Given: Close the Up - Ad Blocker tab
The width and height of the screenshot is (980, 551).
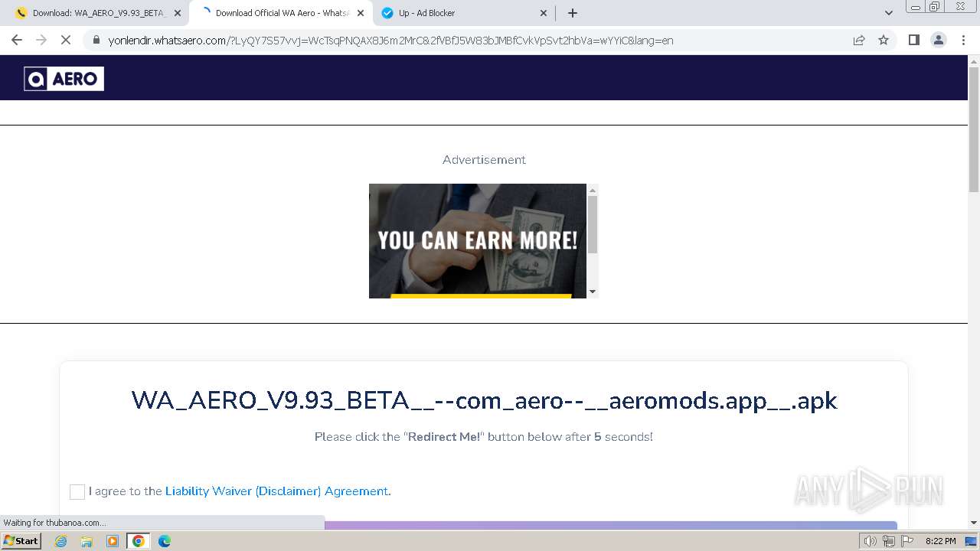Looking at the screenshot, I should pyautogui.click(x=544, y=13).
